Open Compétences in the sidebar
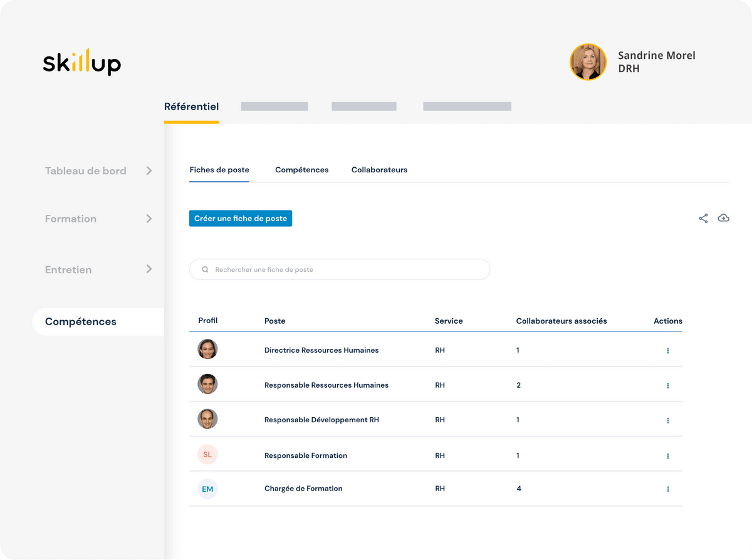Viewport: 752px width, 560px height. tap(81, 322)
